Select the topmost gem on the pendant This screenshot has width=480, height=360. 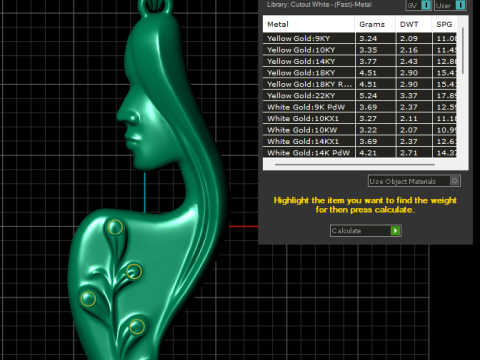[115, 228]
